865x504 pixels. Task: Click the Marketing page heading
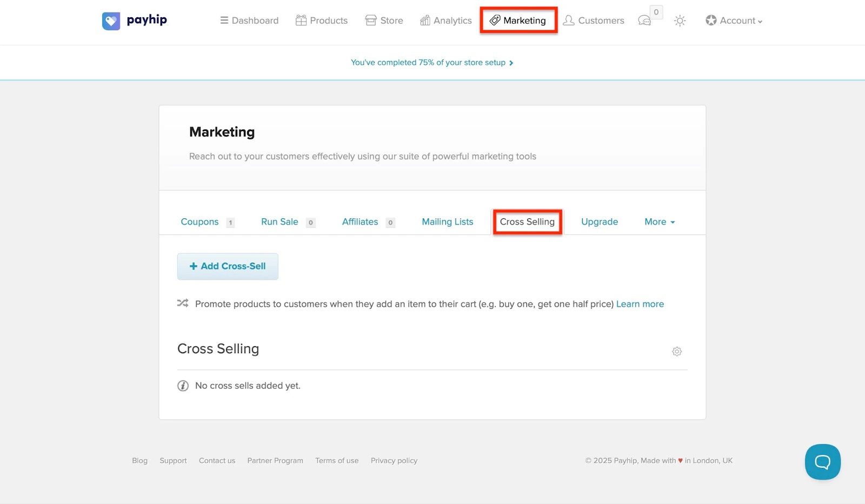tap(222, 132)
